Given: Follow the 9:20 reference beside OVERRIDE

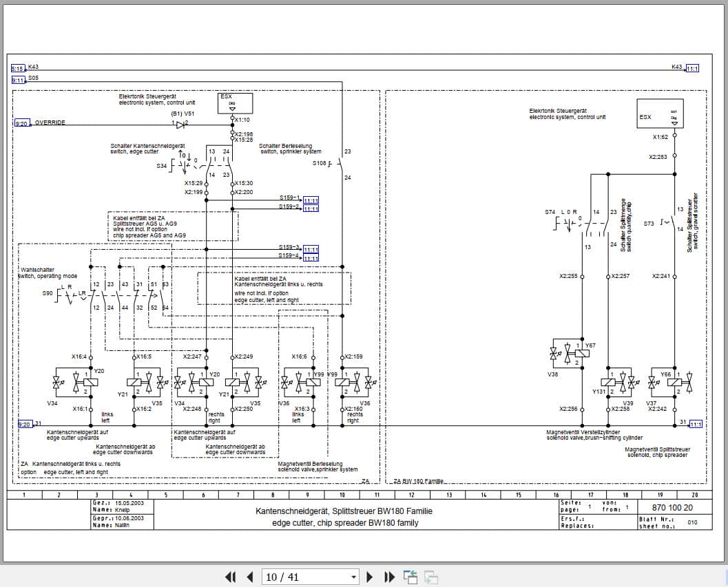Looking at the screenshot, I should pos(21,123).
